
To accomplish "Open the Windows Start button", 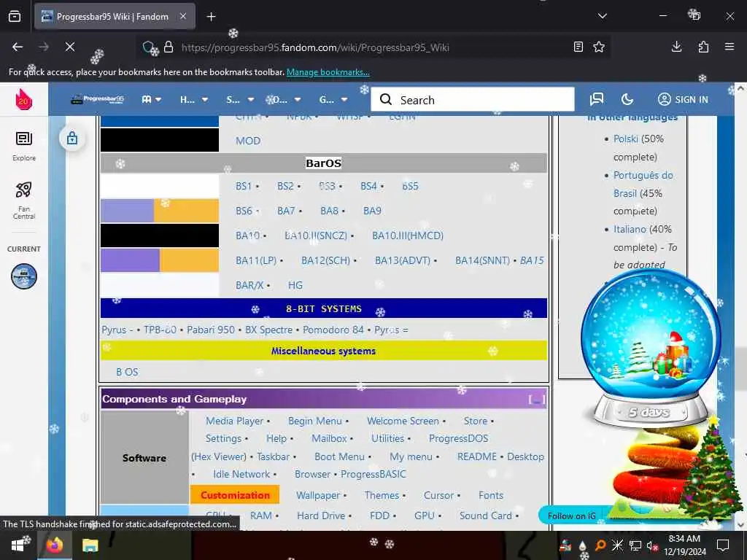I will [x=18, y=545].
